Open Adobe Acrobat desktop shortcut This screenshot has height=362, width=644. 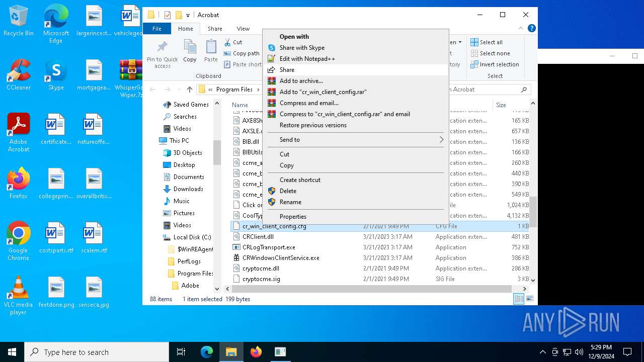(19, 133)
